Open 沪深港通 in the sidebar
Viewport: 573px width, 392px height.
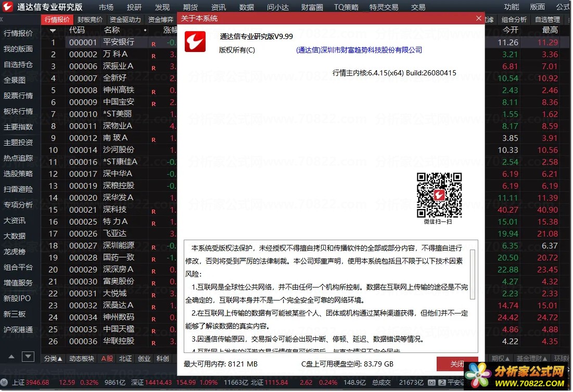point(18,330)
